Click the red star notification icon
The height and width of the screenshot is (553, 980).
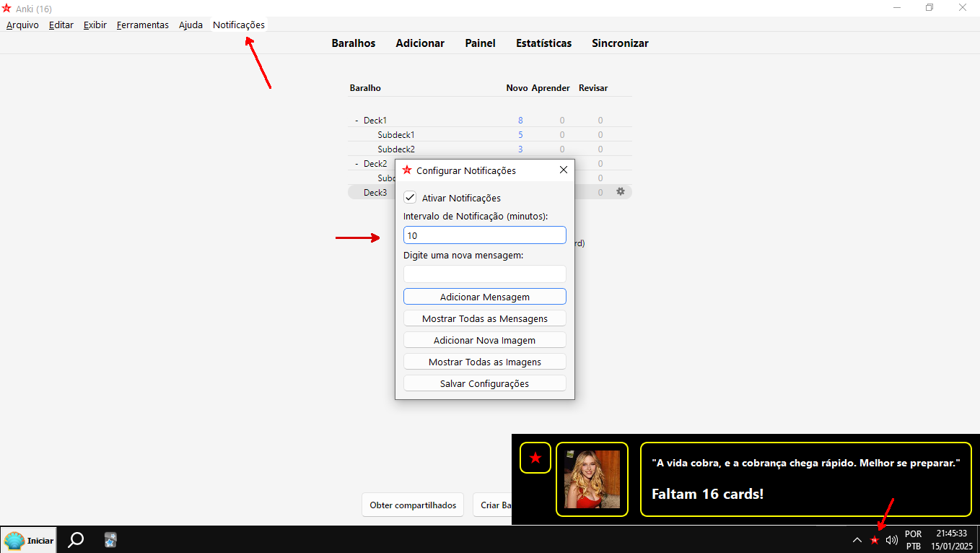pyautogui.click(x=535, y=458)
